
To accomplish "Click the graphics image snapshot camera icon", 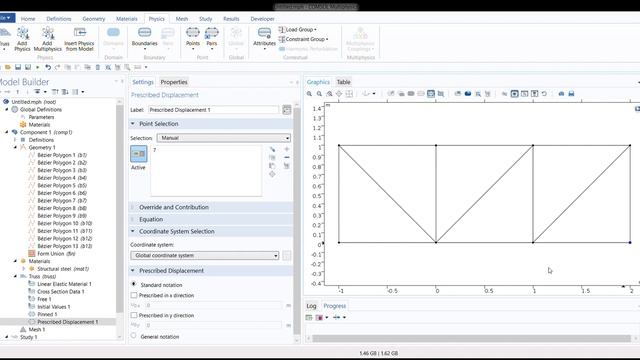I will pyautogui.click(x=561, y=94).
